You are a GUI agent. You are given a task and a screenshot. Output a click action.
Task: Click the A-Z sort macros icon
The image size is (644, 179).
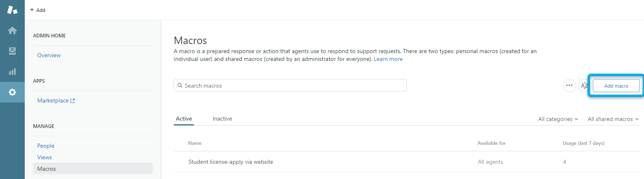[x=584, y=86]
